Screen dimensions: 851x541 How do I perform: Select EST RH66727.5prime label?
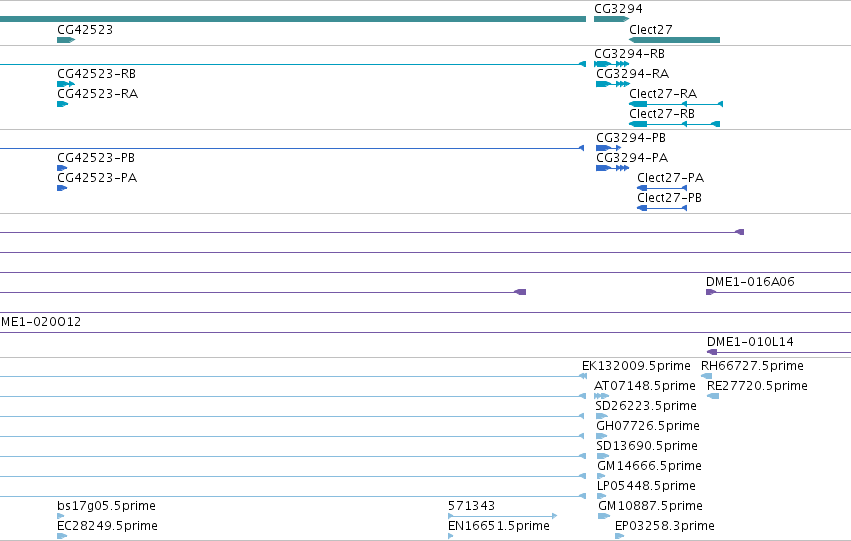click(x=752, y=366)
